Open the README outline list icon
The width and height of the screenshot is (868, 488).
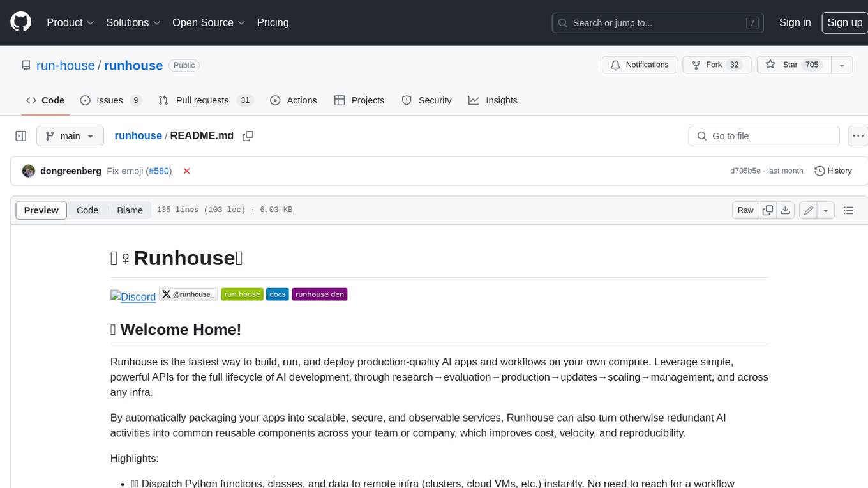(848, 210)
